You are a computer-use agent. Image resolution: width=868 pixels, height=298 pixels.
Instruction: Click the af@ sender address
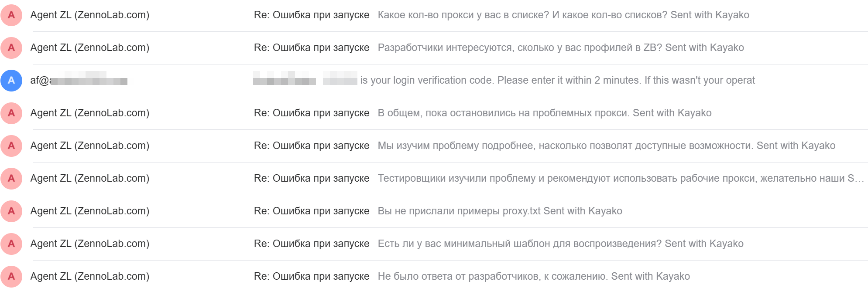(79, 81)
